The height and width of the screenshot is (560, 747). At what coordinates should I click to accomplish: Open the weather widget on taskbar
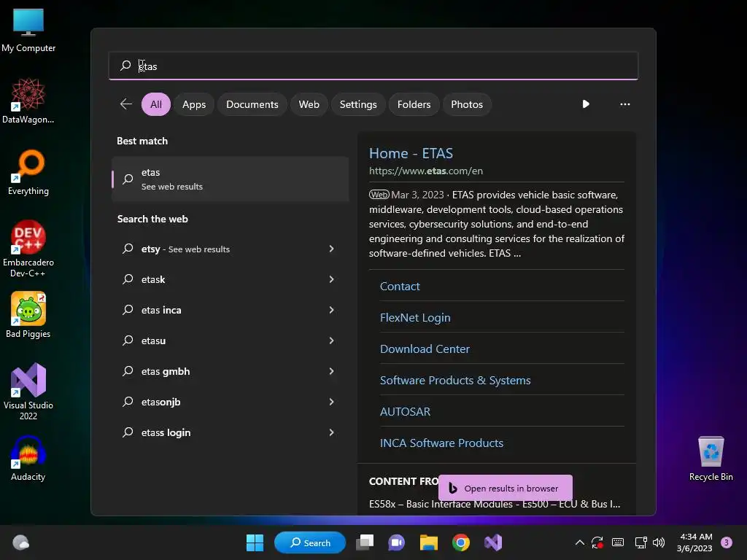pyautogui.click(x=20, y=542)
